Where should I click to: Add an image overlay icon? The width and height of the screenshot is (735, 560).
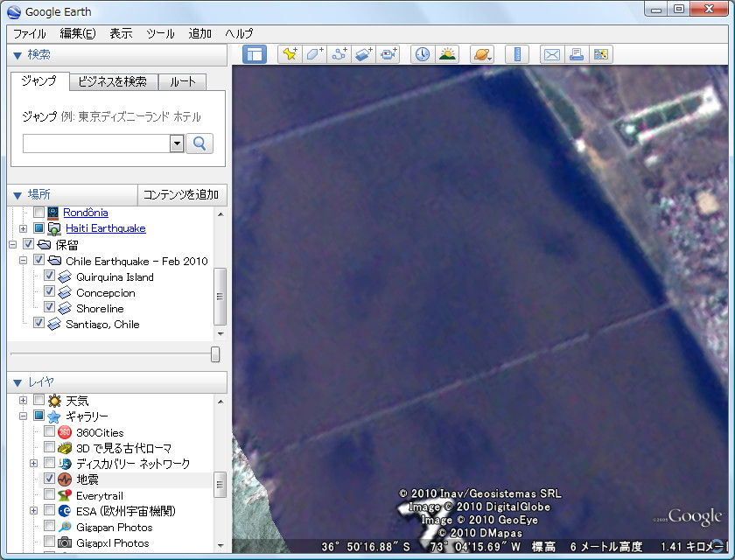(364, 54)
